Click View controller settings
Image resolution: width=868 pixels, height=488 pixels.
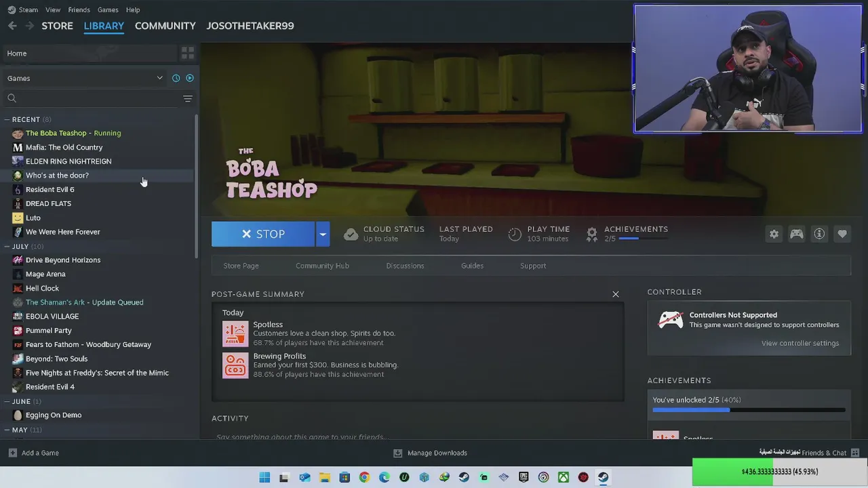800,343
